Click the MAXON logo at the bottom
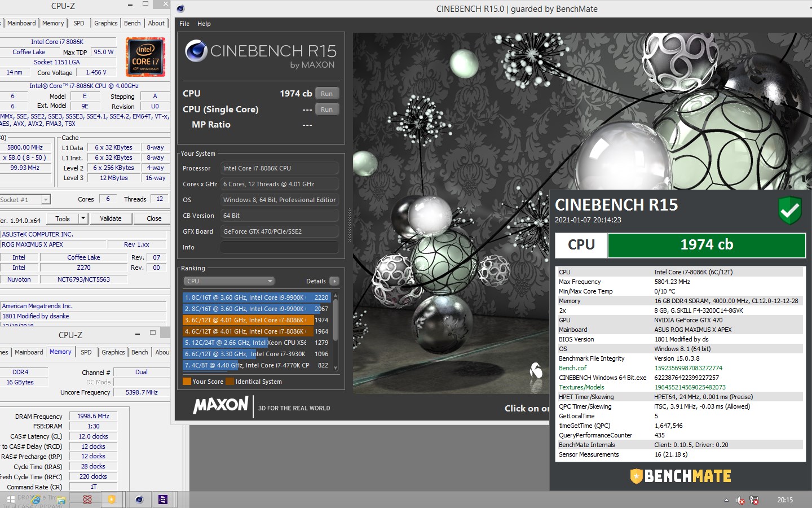This screenshot has width=812, height=508. pyautogui.click(x=221, y=405)
